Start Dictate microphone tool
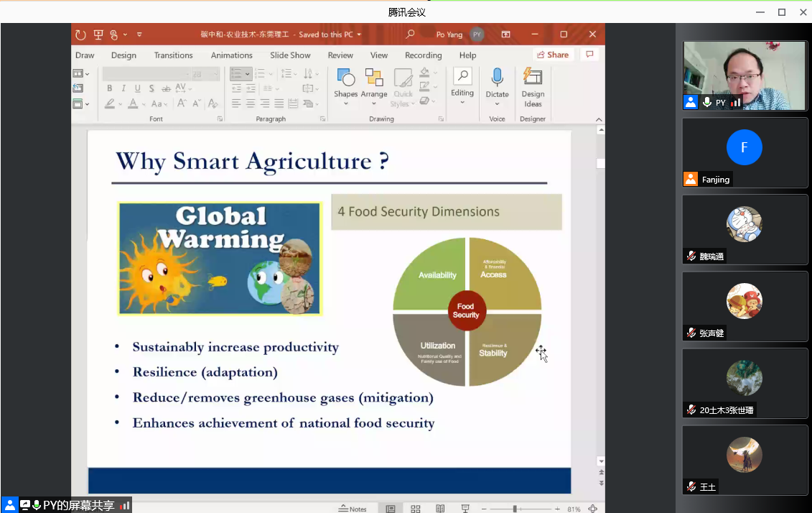 point(497,78)
